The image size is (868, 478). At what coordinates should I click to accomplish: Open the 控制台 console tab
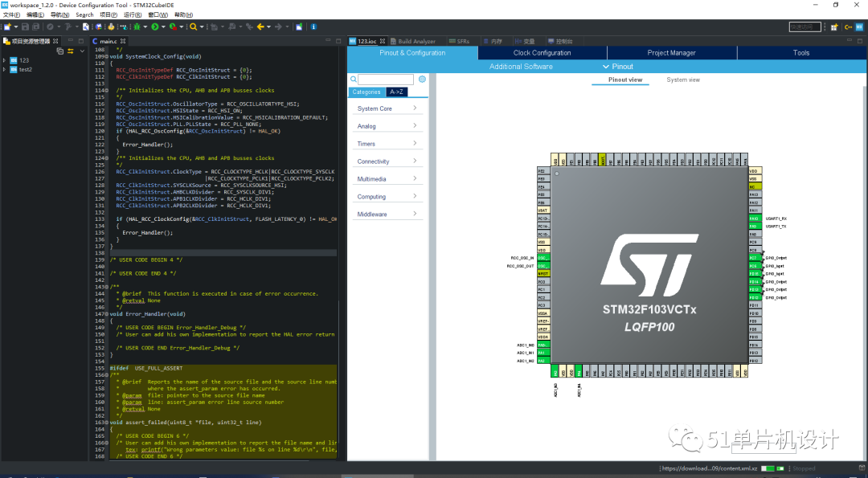pos(559,42)
